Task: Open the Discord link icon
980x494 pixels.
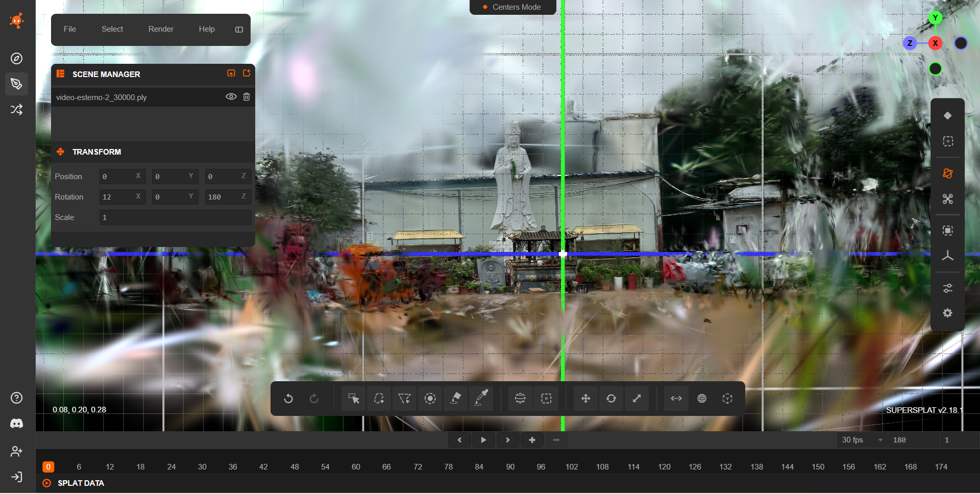Action: [x=17, y=424]
